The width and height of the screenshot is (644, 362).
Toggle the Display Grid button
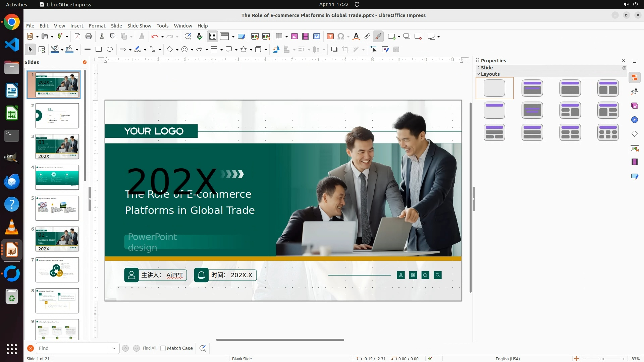coord(213,37)
